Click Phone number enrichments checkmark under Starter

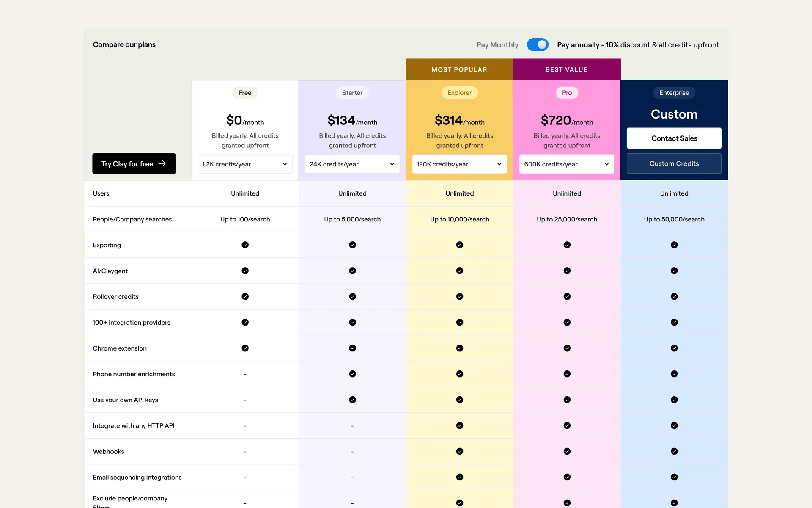pos(352,374)
